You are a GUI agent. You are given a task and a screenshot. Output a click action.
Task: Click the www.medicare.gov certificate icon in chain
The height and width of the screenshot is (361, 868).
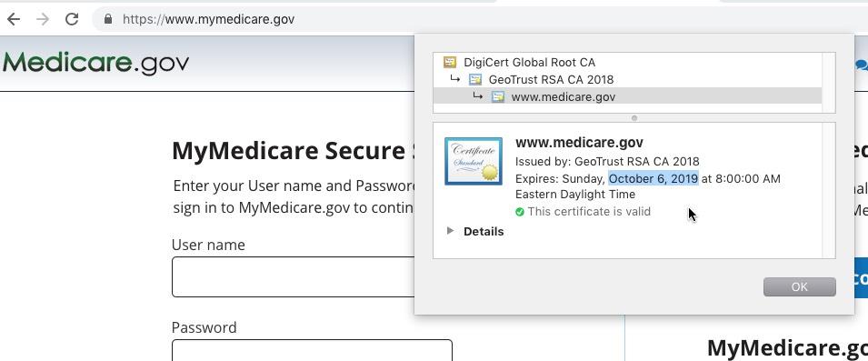(x=498, y=97)
